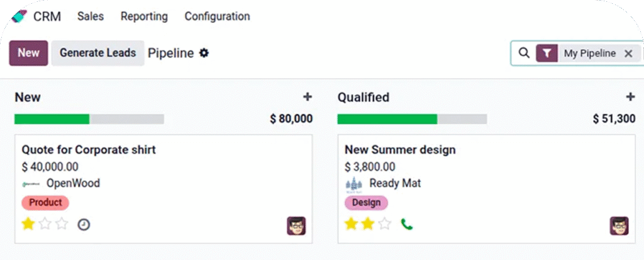
Task: Click salesperson avatar on New Summer design card
Action: 619,226
